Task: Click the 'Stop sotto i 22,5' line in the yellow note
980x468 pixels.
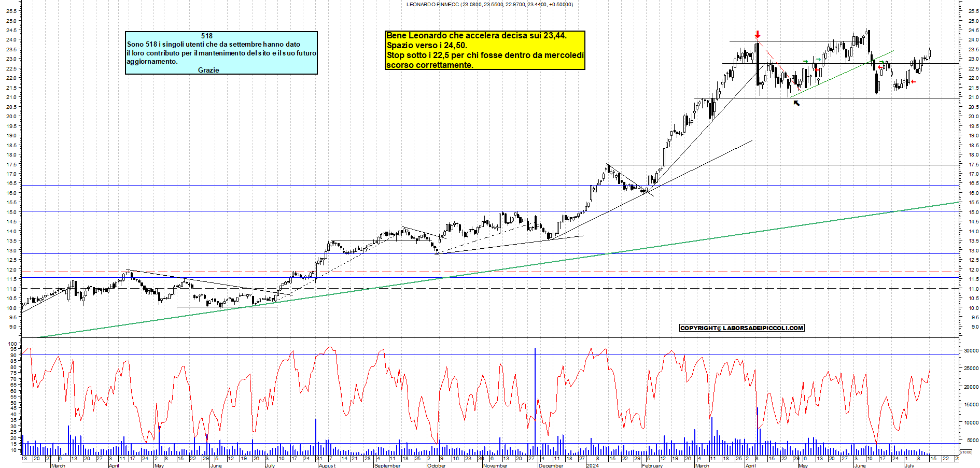Action: click(x=485, y=55)
